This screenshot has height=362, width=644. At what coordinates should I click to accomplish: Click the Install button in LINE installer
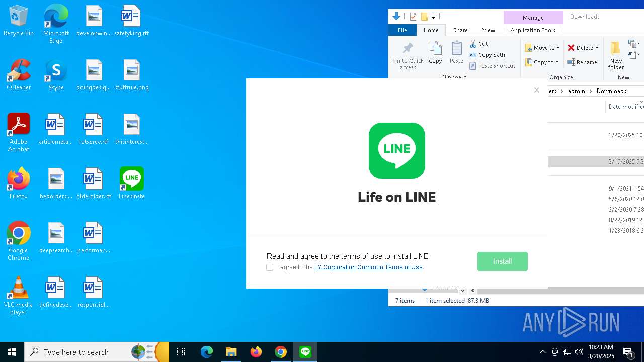click(x=502, y=261)
